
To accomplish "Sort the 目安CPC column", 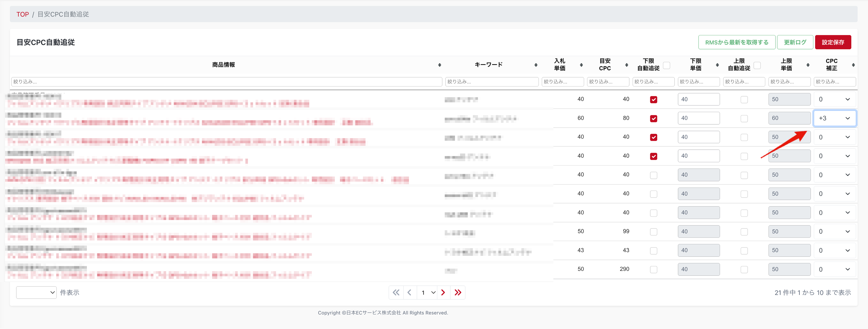I will (626, 65).
